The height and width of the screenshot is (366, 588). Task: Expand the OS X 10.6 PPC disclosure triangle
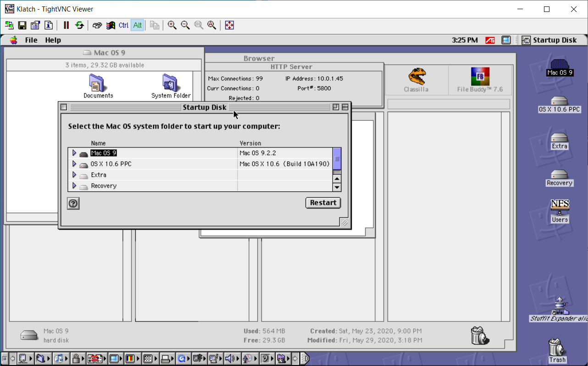74,164
